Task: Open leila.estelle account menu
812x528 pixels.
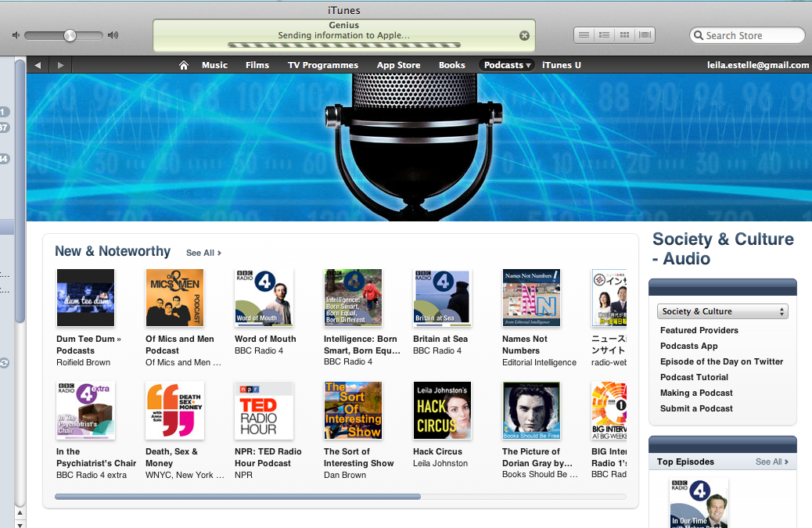Action: (758, 65)
